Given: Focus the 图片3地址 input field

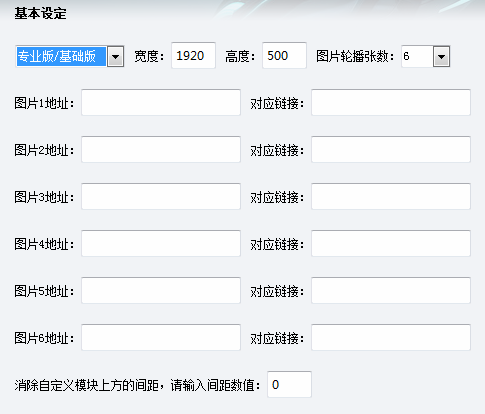Looking at the screenshot, I should click(x=161, y=196).
